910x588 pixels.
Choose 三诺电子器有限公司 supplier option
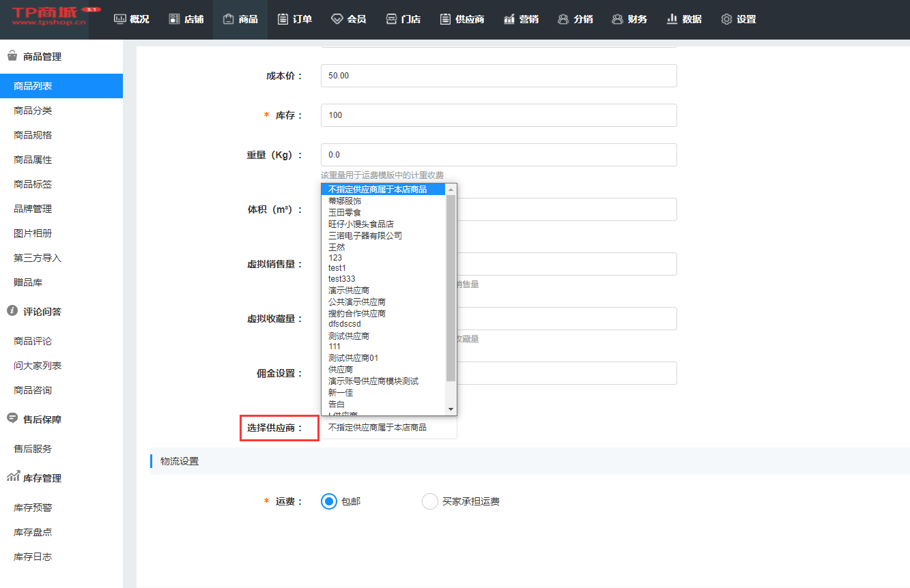point(365,235)
